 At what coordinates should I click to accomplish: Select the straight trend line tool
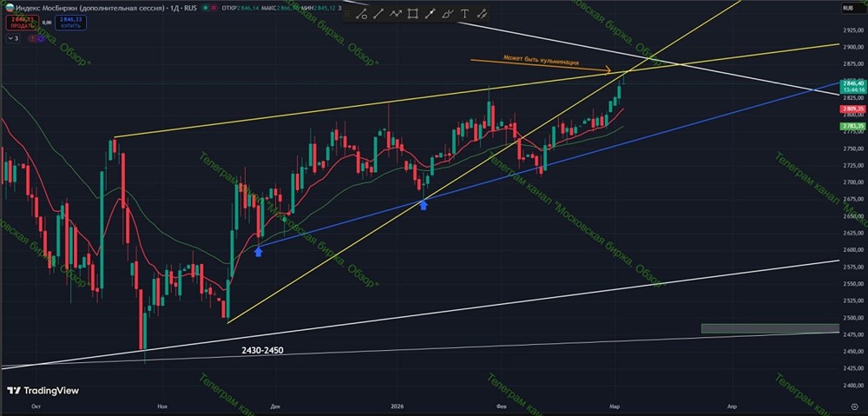[x=378, y=15]
